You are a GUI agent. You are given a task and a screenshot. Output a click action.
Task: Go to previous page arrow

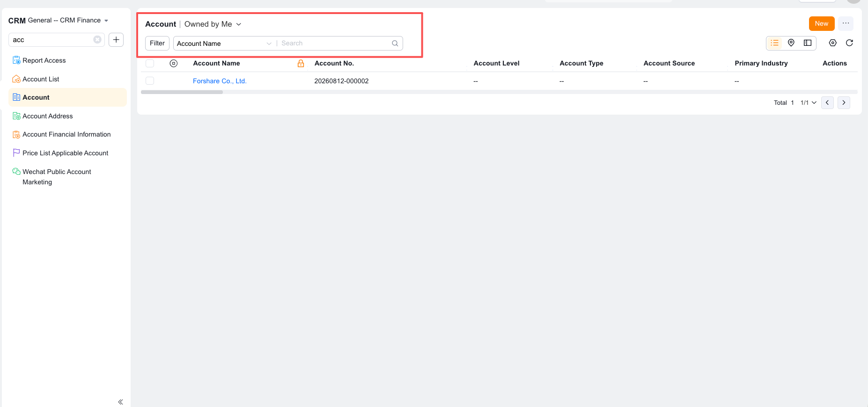[827, 102]
